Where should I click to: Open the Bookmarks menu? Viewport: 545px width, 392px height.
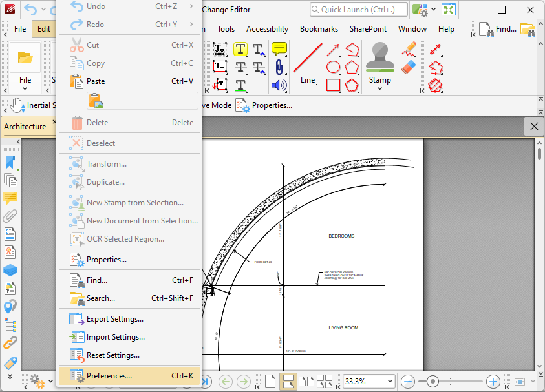(x=319, y=29)
